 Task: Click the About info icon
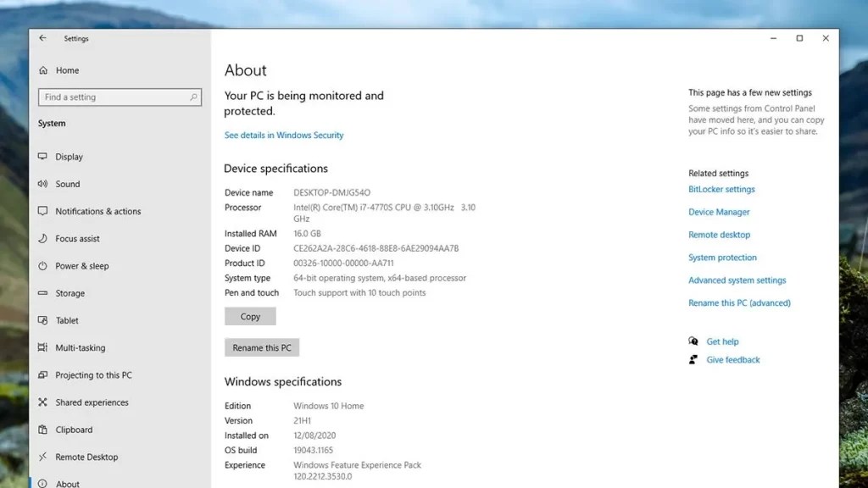pyautogui.click(x=42, y=484)
